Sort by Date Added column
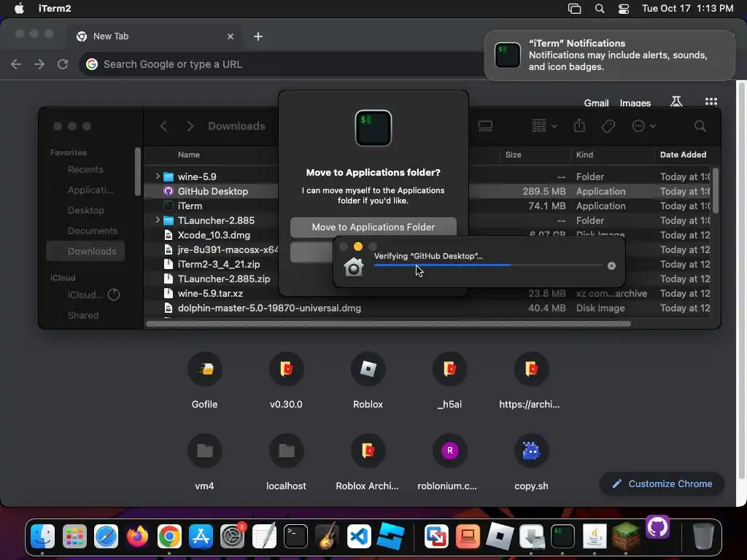This screenshot has width=747, height=560. click(x=683, y=155)
